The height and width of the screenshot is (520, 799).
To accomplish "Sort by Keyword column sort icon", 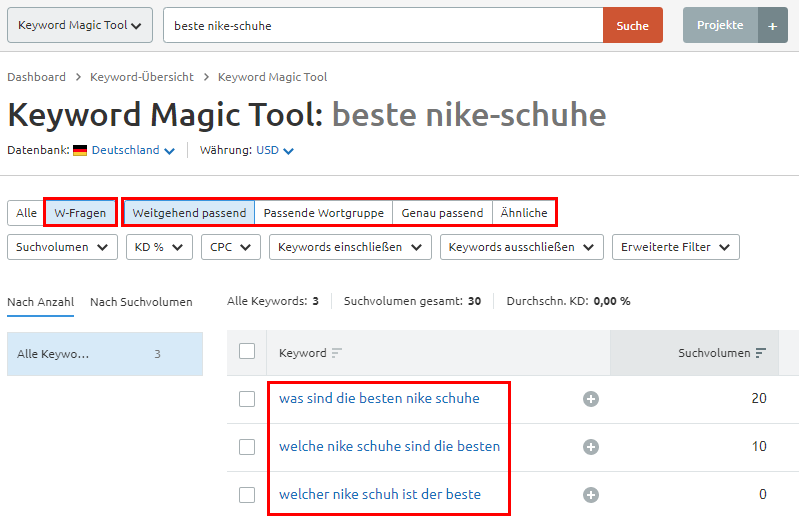I will [x=336, y=353].
